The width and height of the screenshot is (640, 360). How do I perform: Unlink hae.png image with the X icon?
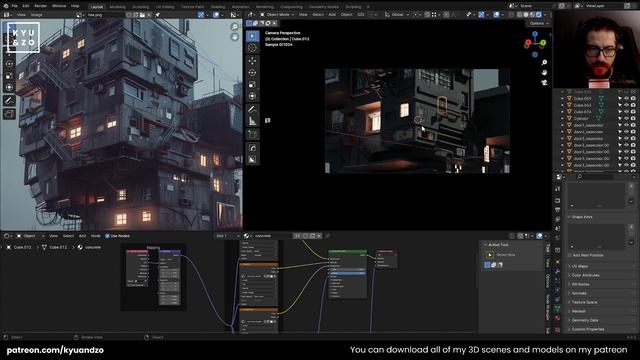149,15
